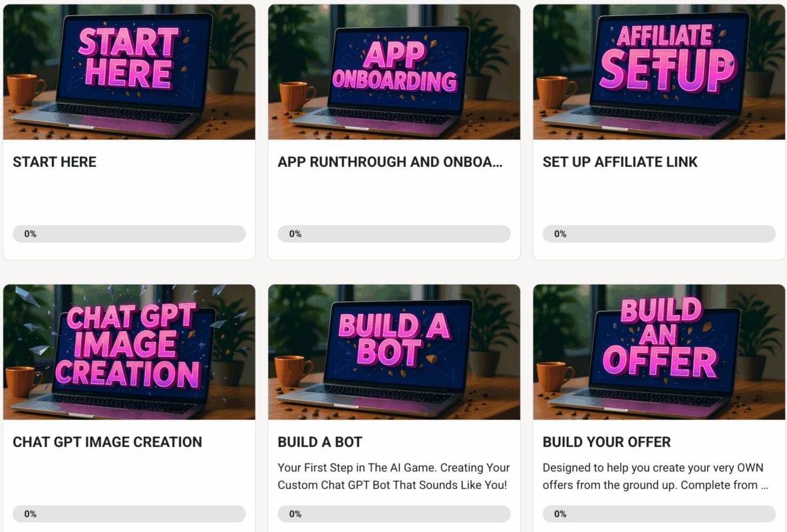The height and width of the screenshot is (532, 787).
Task: Open the App Onboarding laptop thumbnail
Action: tap(394, 72)
